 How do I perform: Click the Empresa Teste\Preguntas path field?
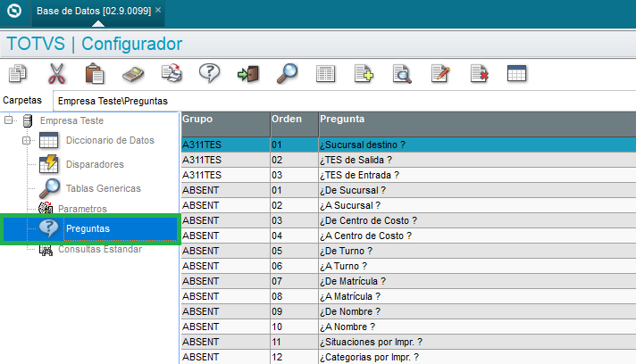point(344,101)
